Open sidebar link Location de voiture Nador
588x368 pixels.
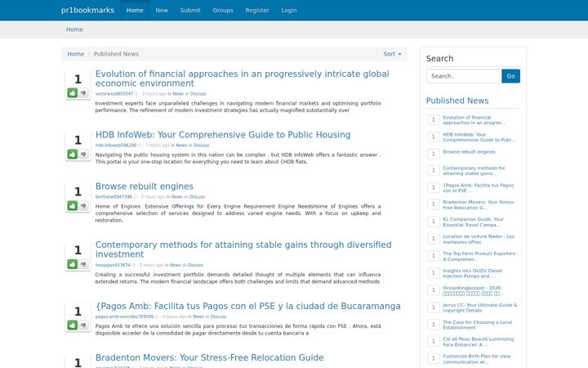(479, 239)
